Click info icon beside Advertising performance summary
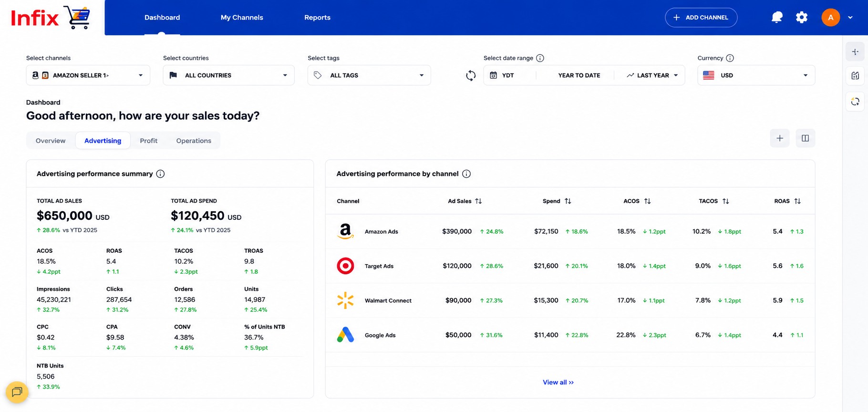Screen dimensions: 868x412 click(x=160, y=174)
